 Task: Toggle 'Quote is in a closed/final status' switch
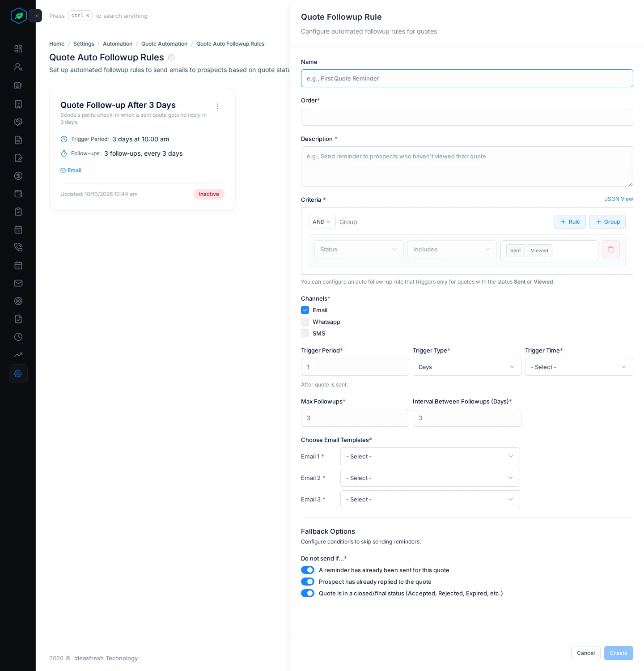point(308,593)
